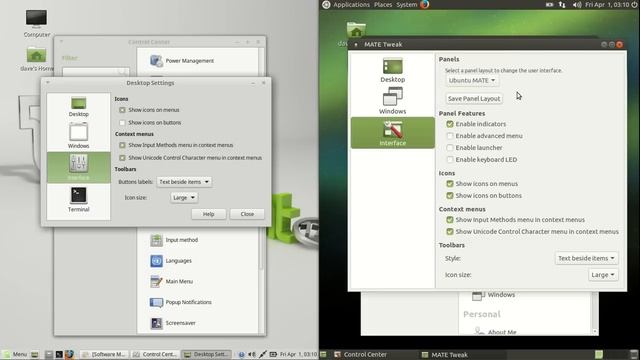
Task: Open Buttons labels dropdown in Desktop Settings
Action: coord(184,182)
